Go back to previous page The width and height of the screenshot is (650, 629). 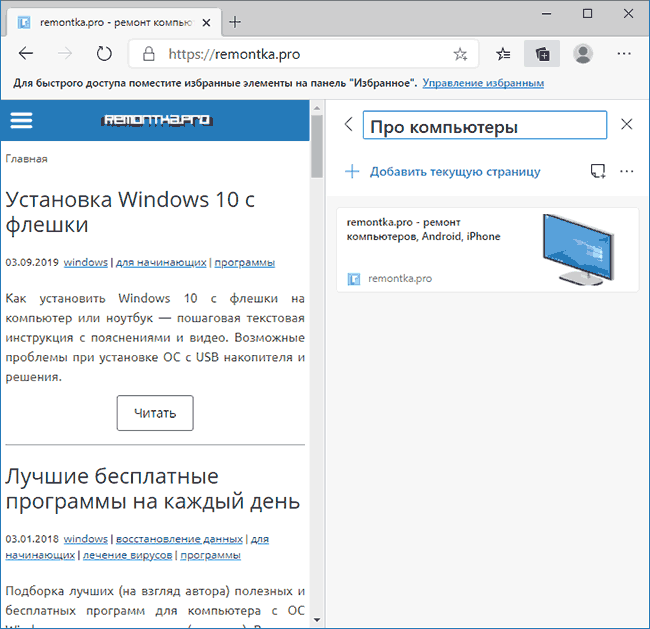pos(26,53)
